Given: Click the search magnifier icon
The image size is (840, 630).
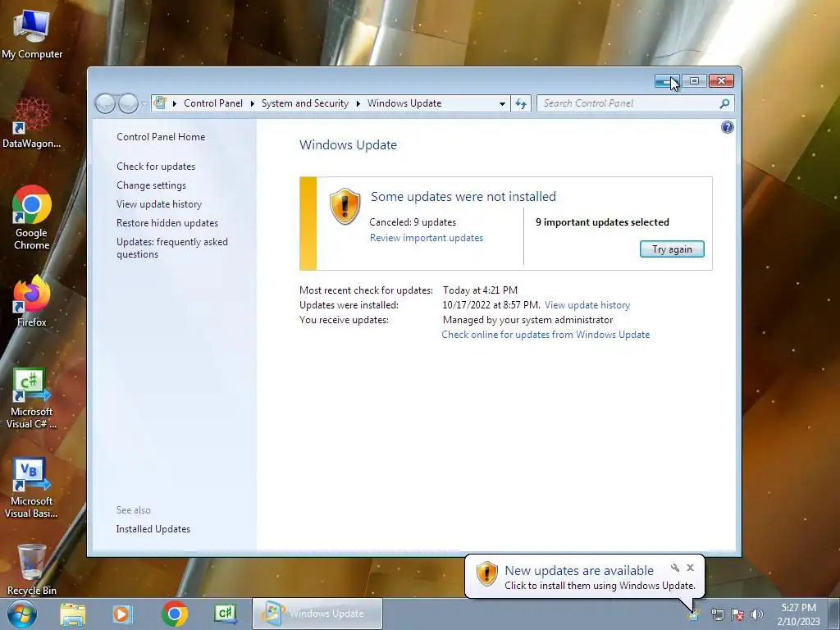Looking at the screenshot, I should [x=725, y=103].
